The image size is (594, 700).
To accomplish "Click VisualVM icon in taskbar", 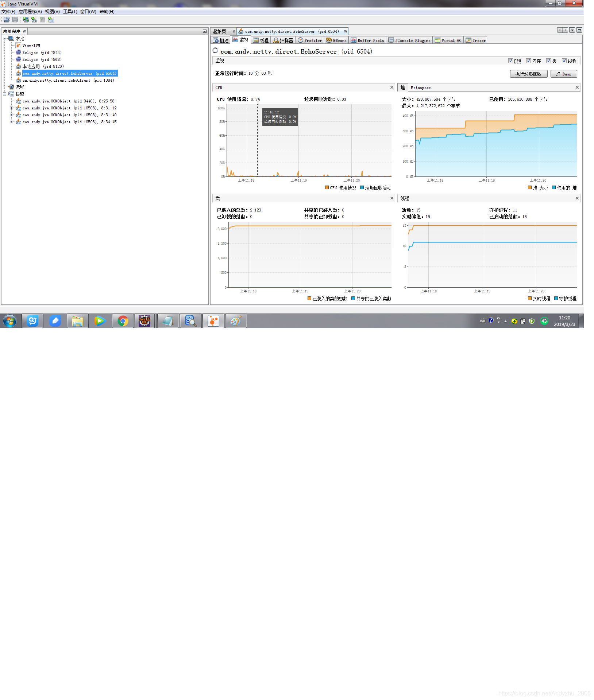I will click(x=213, y=321).
